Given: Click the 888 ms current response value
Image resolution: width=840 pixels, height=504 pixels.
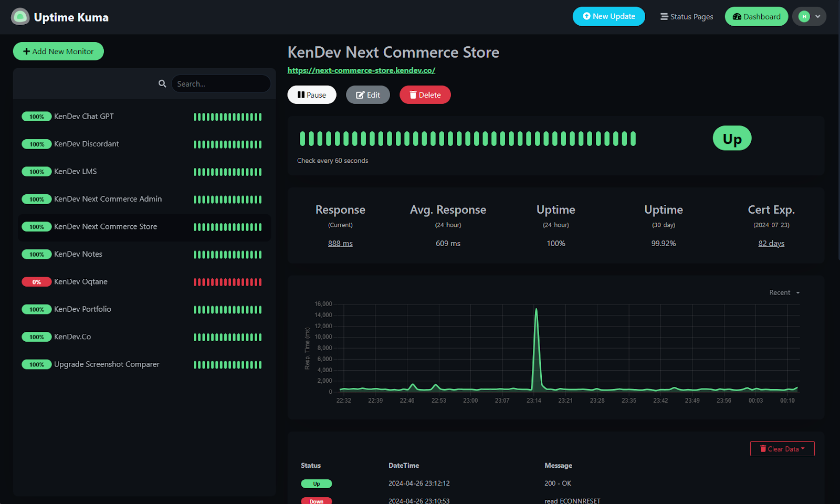Looking at the screenshot, I should pos(340,244).
